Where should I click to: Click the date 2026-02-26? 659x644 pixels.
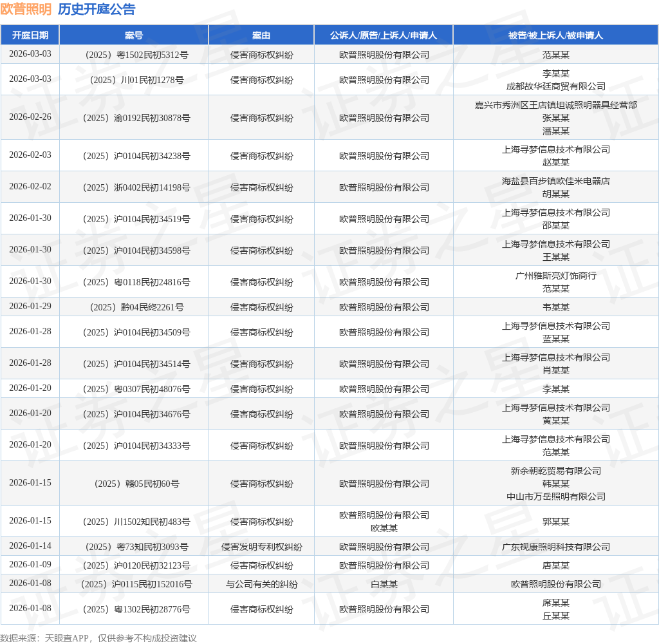pos(30,117)
